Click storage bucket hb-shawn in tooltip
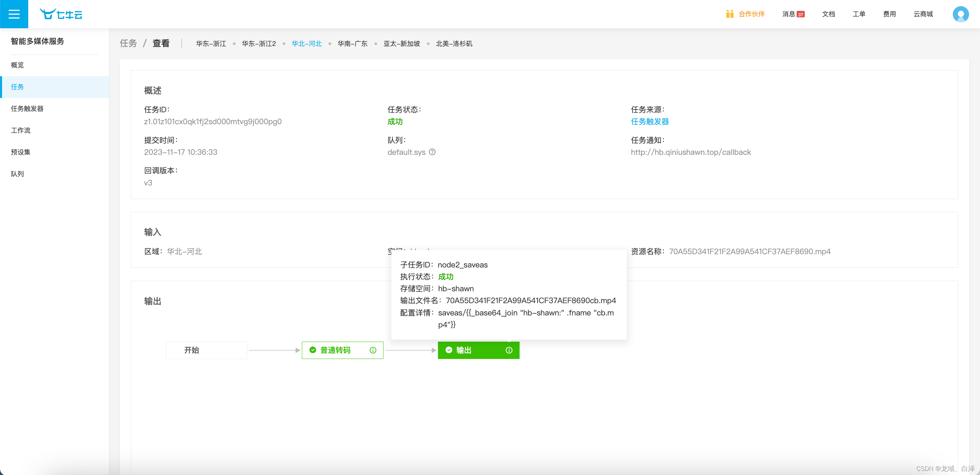Viewport: 980px width, 475px height. 456,289
